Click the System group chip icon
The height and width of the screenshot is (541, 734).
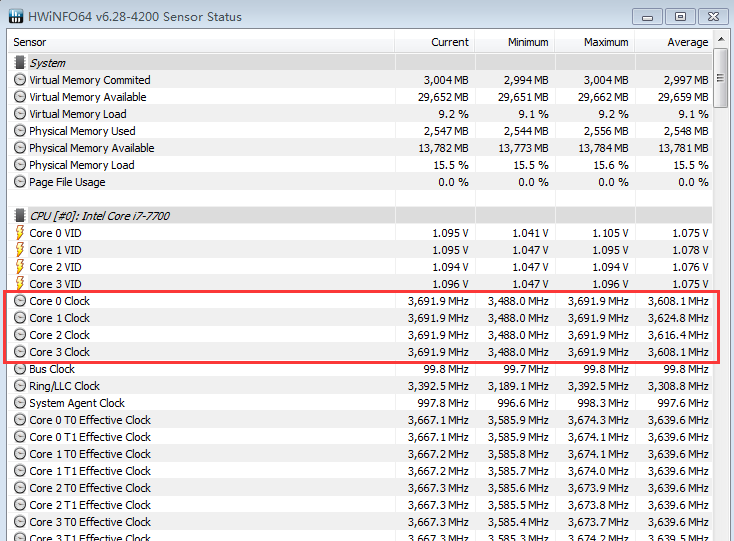click(x=20, y=62)
